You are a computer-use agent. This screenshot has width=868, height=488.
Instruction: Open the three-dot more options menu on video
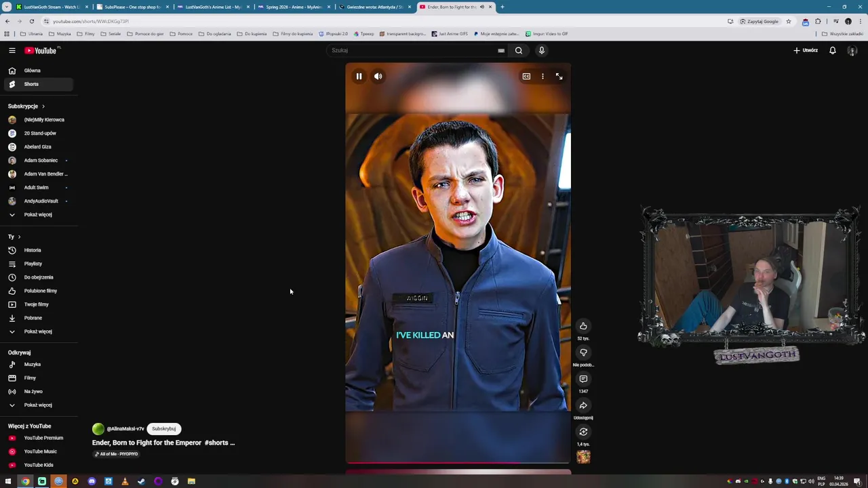(x=542, y=77)
